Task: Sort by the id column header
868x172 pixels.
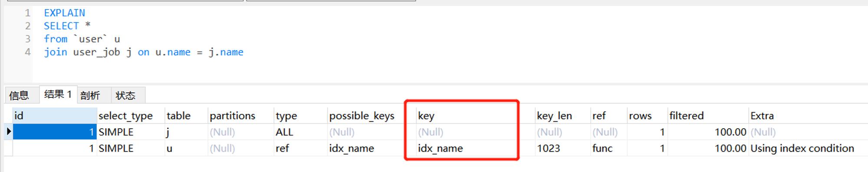Action: (x=55, y=116)
